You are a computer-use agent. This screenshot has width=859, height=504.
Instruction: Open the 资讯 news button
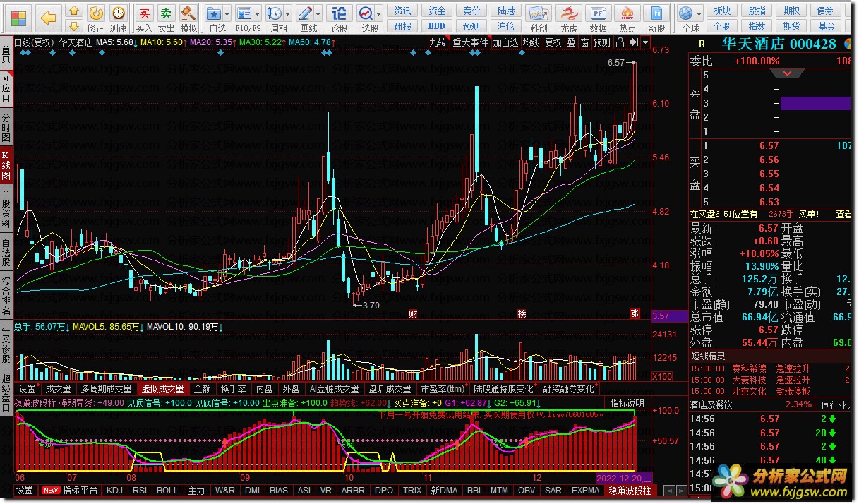[x=402, y=11]
